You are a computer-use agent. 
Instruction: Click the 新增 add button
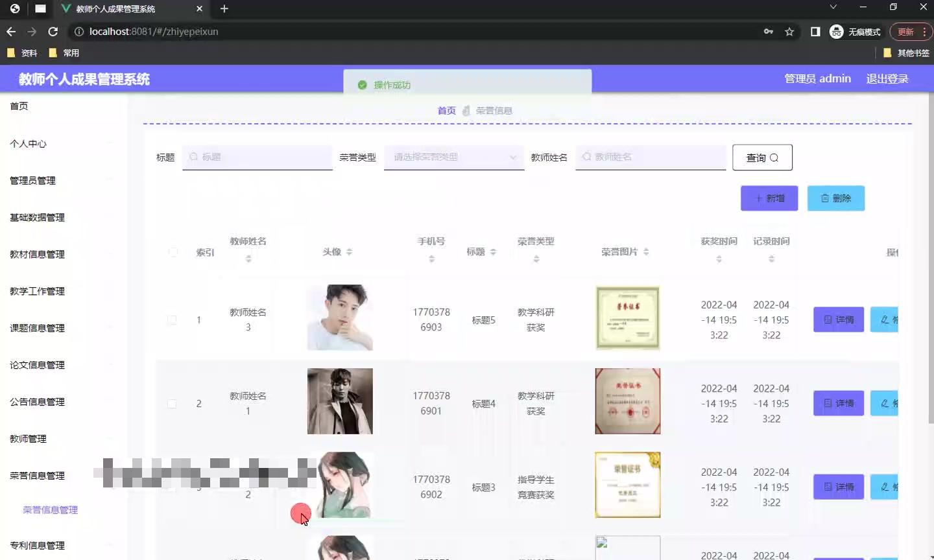click(769, 198)
